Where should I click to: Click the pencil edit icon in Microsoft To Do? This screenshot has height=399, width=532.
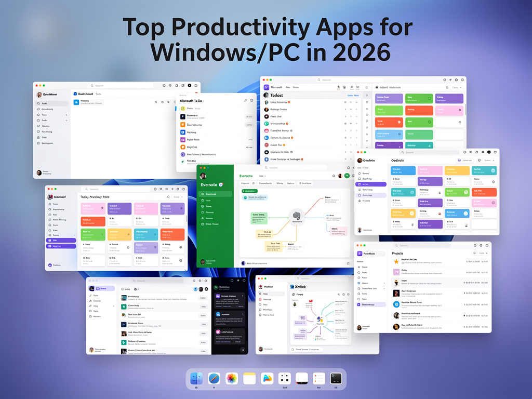click(x=245, y=100)
